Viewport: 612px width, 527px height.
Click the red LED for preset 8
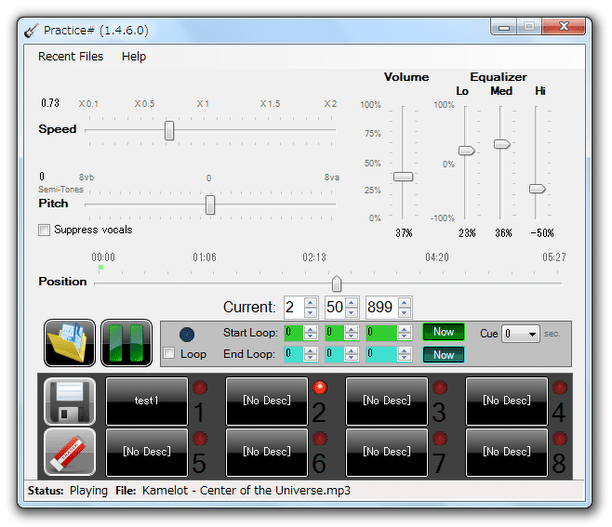(560, 438)
